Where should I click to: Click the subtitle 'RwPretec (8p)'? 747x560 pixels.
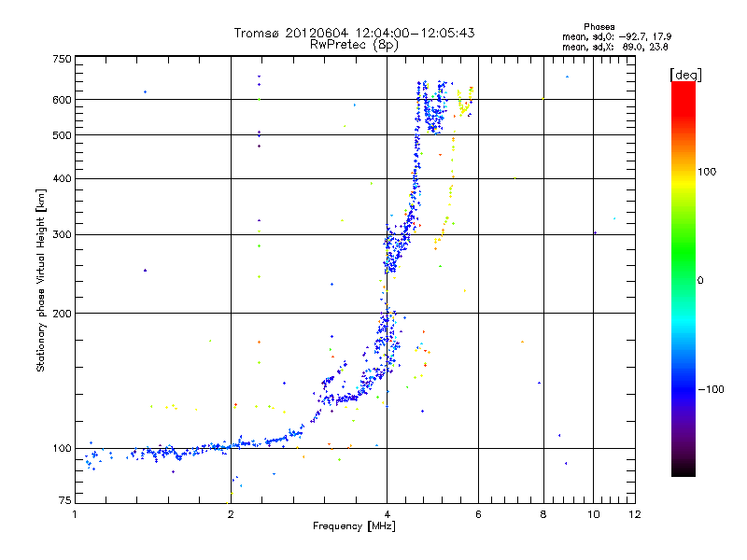(x=354, y=45)
